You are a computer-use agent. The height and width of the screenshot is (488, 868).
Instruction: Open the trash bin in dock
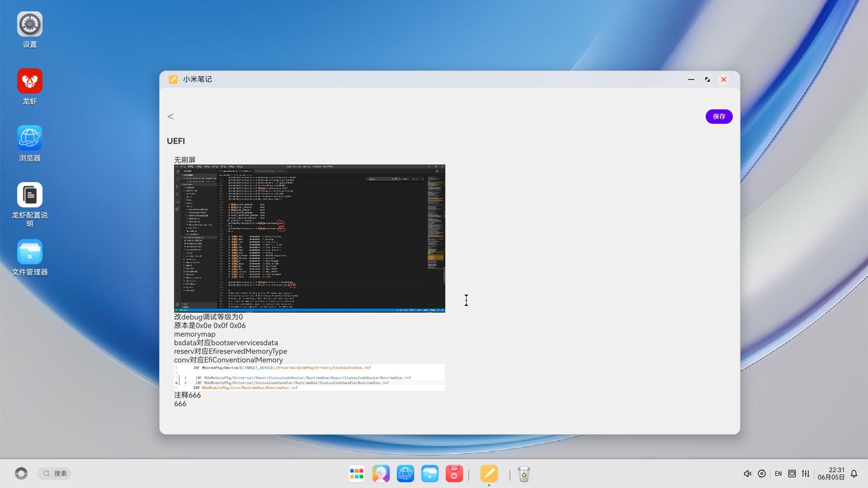point(524,474)
